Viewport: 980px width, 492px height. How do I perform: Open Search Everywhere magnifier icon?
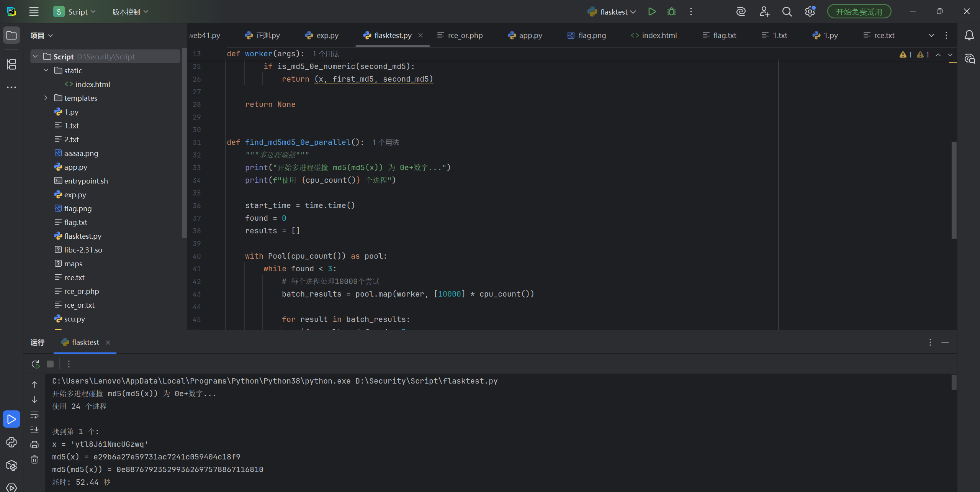(787, 12)
